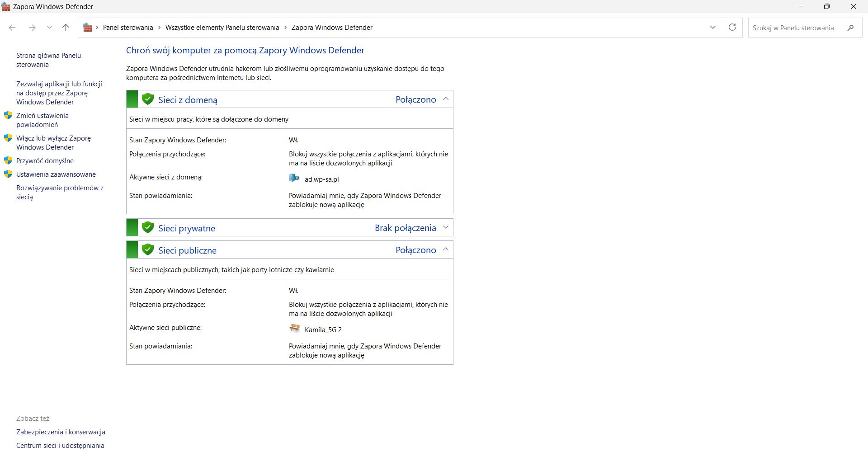The height and width of the screenshot is (461, 868).
Task: Expand the 'Sieci prywatne' section chevron
Action: point(445,227)
